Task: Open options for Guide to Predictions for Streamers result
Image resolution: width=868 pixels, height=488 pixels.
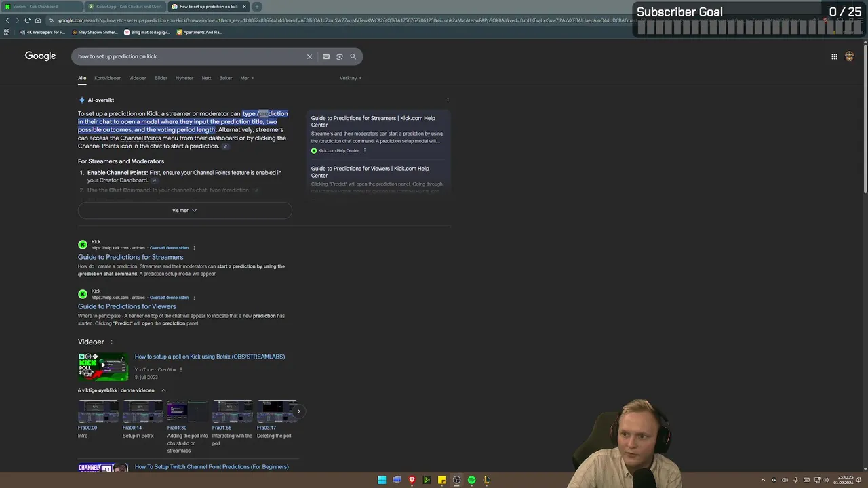Action: (x=195, y=248)
